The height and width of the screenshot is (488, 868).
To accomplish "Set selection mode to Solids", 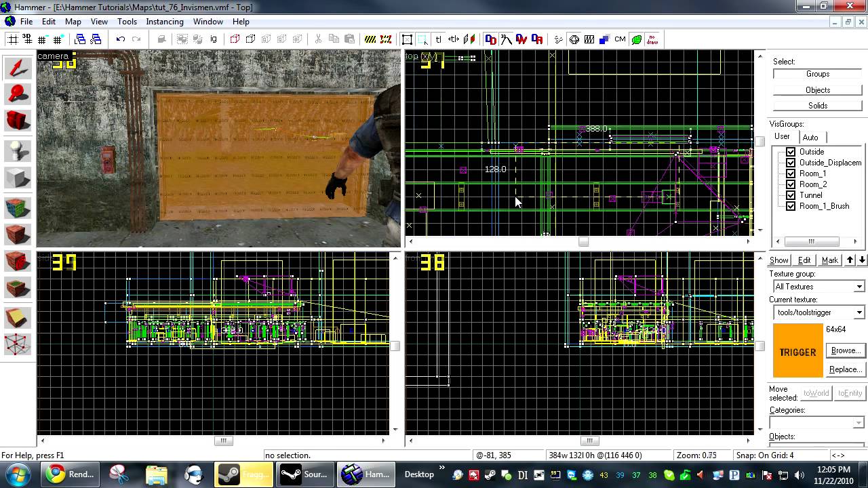I will coord(818,106).
